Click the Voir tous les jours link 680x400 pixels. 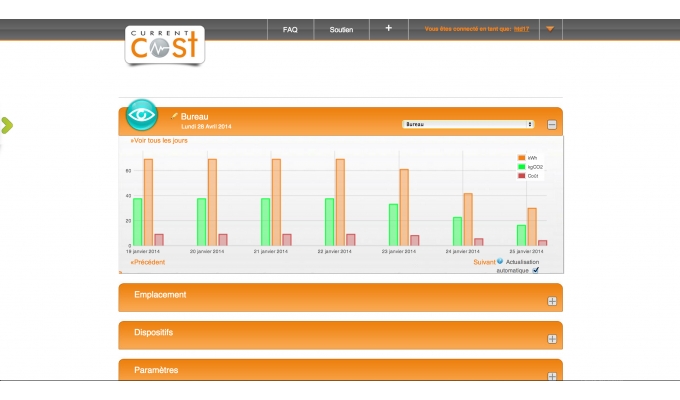159,141
